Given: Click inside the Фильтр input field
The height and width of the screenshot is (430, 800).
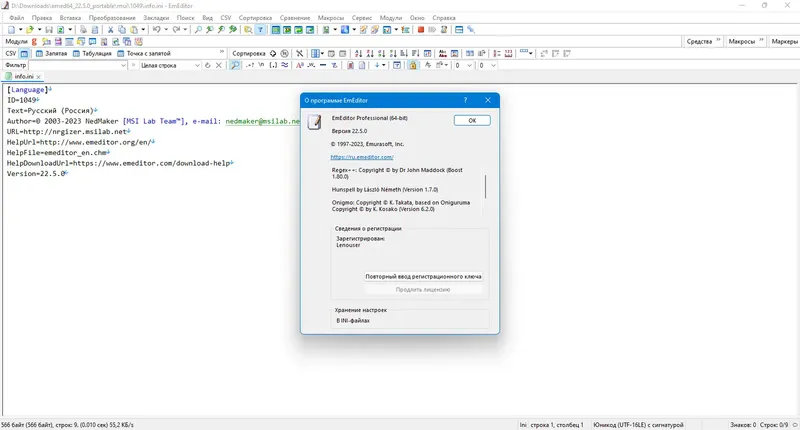Looking at the screenshot, I should click(74, 65).
